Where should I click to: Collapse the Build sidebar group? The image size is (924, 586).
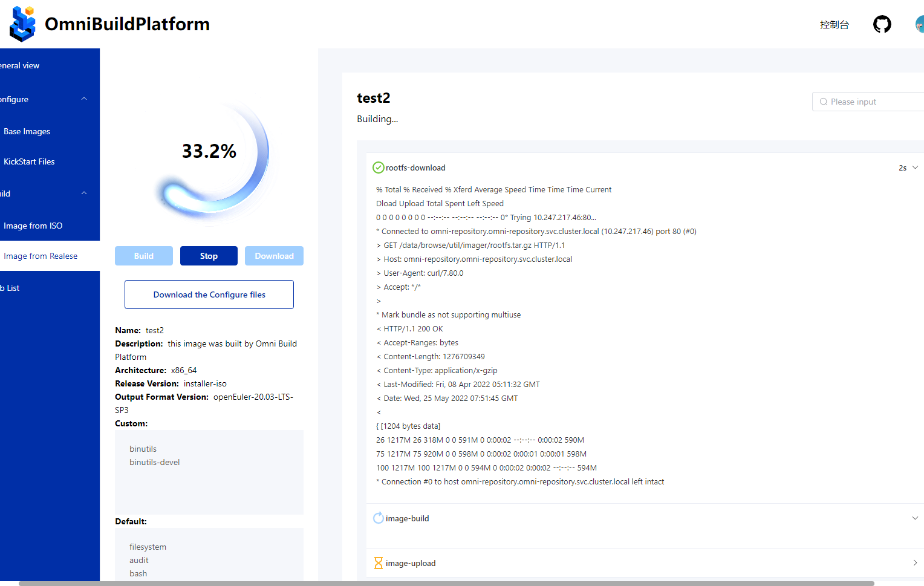pyautogui.click(x=84, y=194)
